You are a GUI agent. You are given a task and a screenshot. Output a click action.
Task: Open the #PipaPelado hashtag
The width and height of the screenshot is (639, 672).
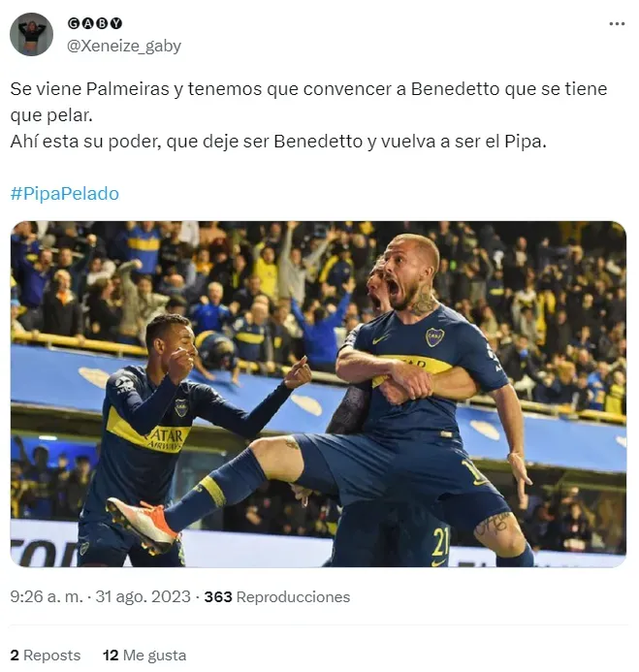(x=65, y=194)
